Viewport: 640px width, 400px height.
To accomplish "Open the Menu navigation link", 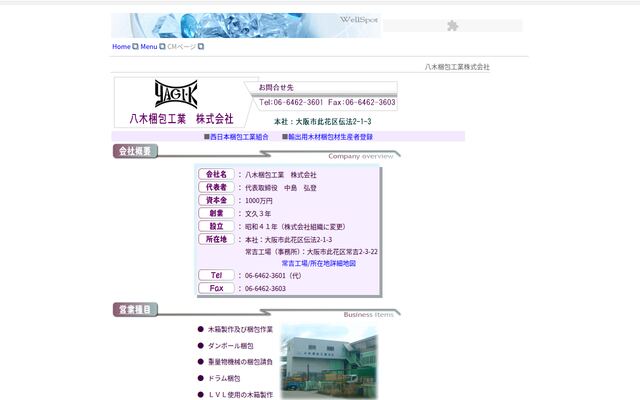I will click(x=149, y=47).
